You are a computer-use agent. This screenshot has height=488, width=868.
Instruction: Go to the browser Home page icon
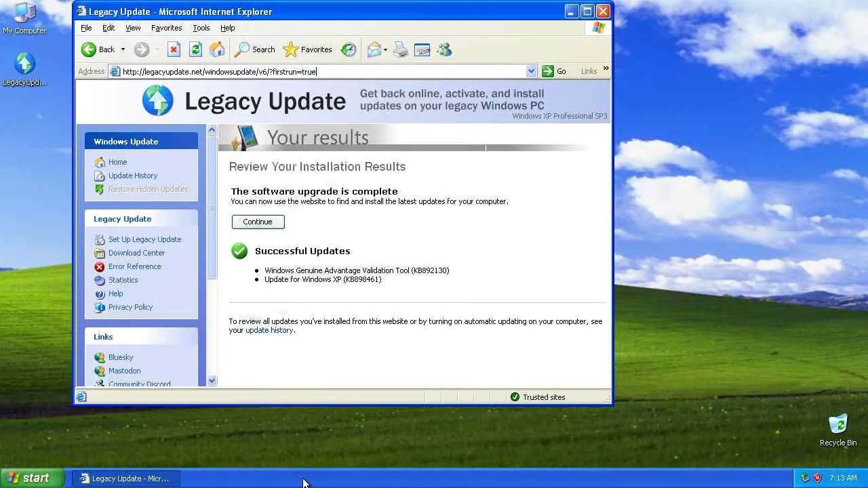217,49
